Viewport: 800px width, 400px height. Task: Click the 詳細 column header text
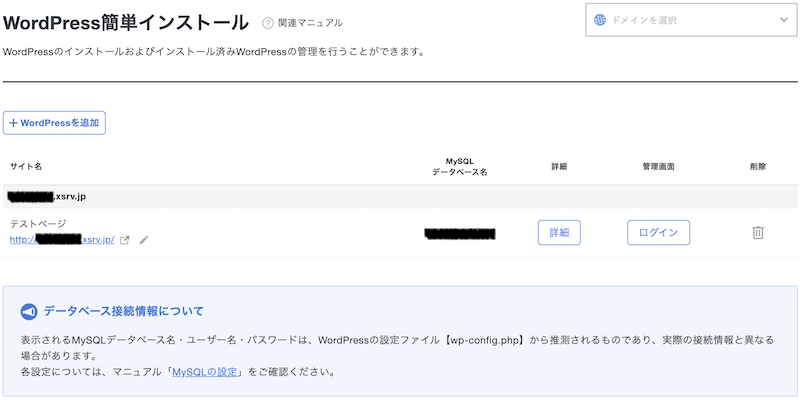[x=559, y=167]
